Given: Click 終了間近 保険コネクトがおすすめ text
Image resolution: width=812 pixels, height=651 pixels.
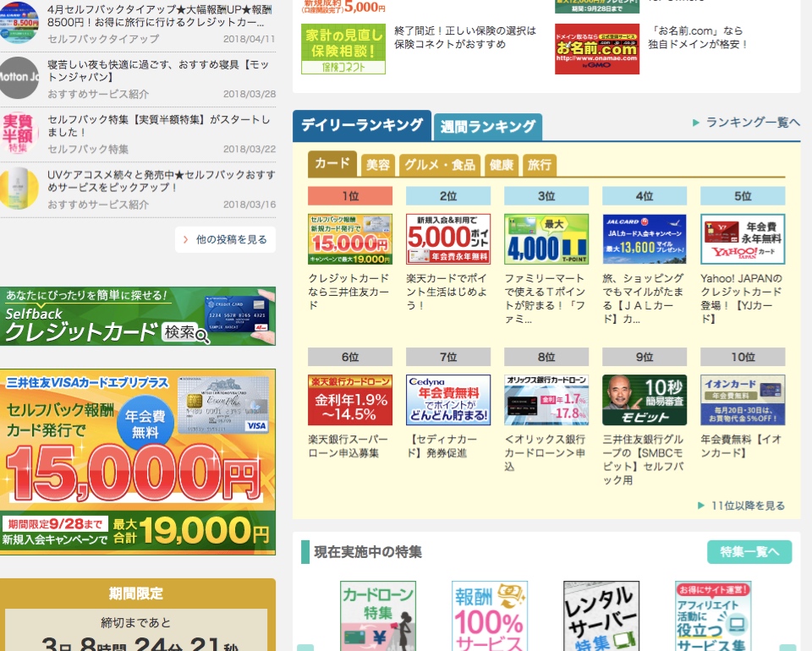Looking at the screenshot, I should point(465,37).
